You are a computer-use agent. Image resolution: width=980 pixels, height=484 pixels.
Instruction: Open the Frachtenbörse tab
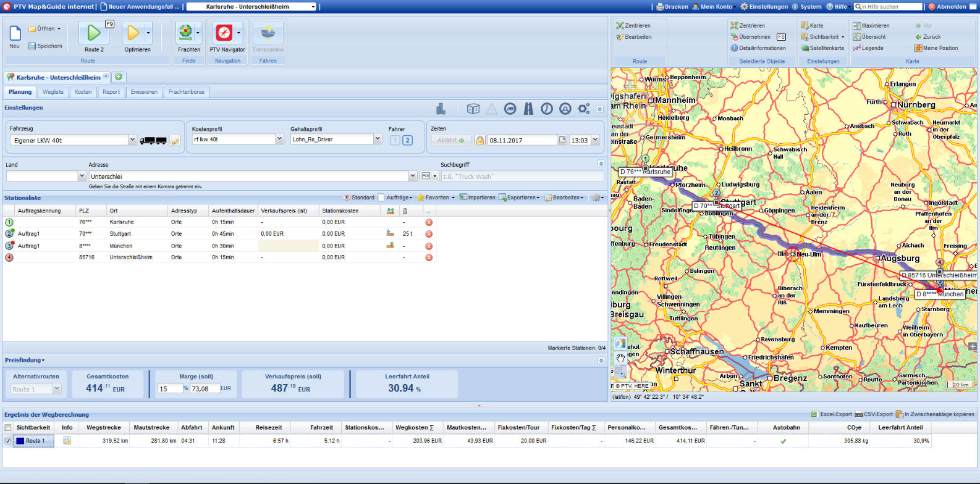(x=187, y=92)
